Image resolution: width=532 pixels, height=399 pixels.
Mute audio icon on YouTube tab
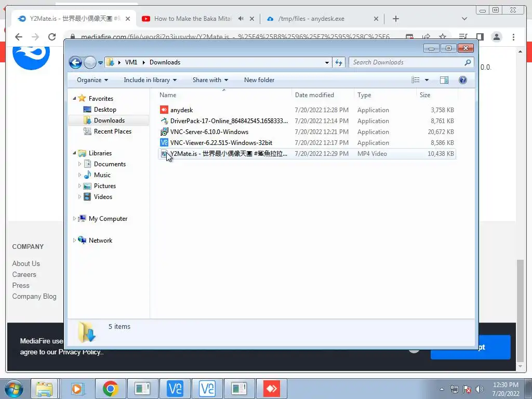(241, 19)
